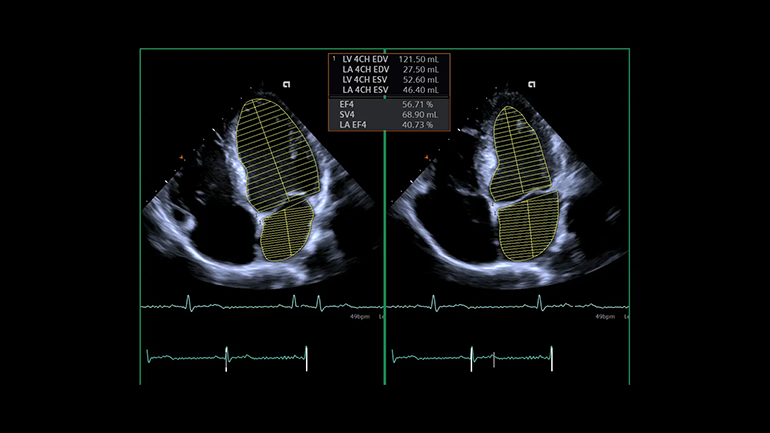Click the first white ECG marker, left strip
770x433 pixels.
tap(227, 357)
